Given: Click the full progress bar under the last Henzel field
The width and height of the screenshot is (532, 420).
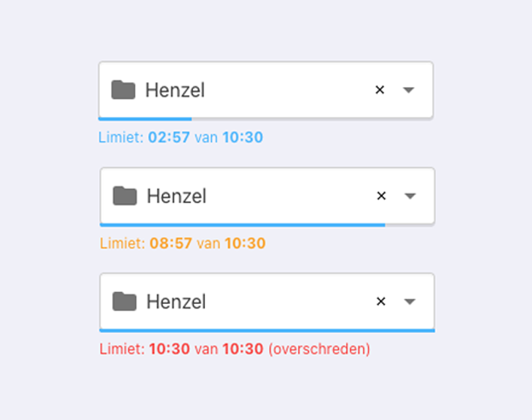Looking at the screenshot, I should [265, 329].
